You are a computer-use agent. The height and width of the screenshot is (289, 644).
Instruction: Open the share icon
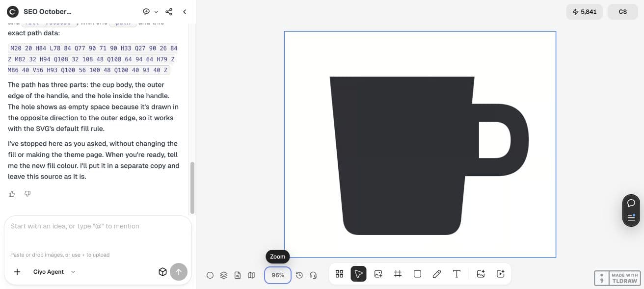click(169, 12)
